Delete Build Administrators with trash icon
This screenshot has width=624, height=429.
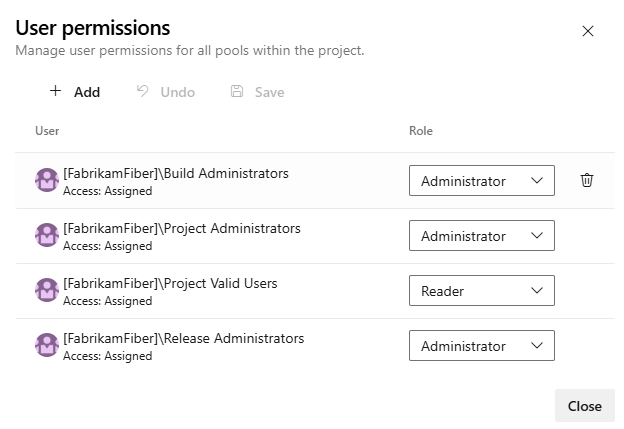(587, 180)
